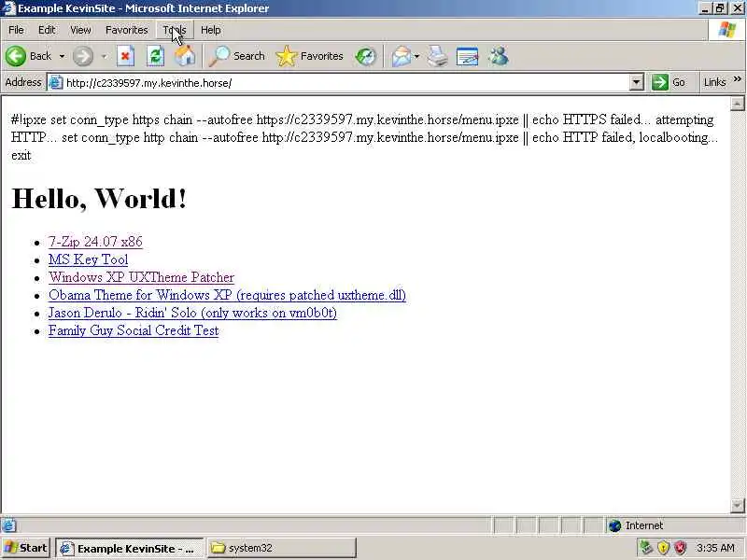Open the Edit menu
This screenshot has height=560, width=747.
(x=47, y=30)
